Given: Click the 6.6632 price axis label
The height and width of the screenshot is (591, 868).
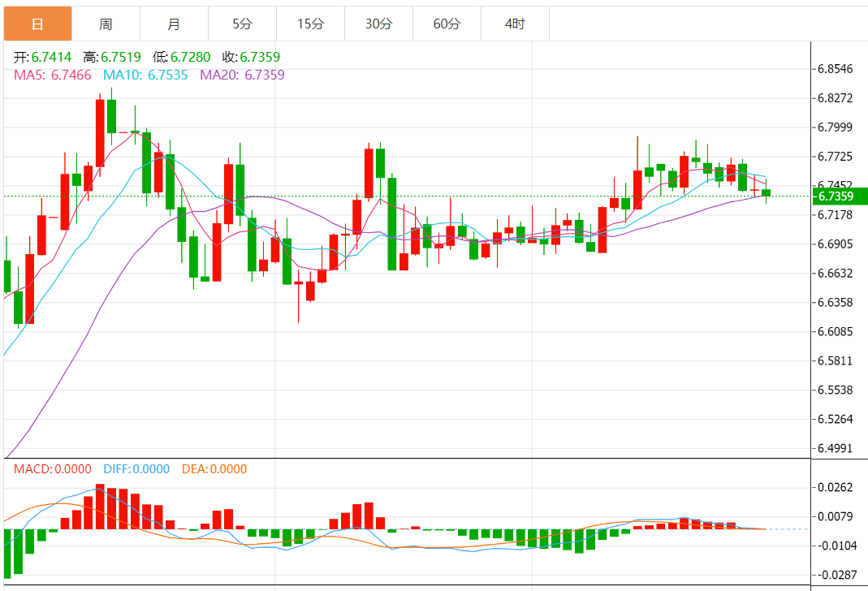Looking at the screenshot, I should click(835, 274).
